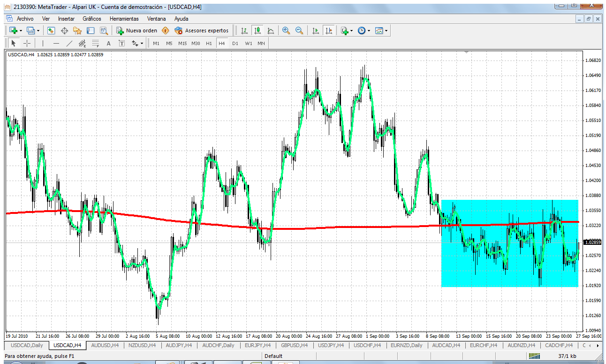Toggle chart shift
606x364 pixels.
(x=329, y=30)
